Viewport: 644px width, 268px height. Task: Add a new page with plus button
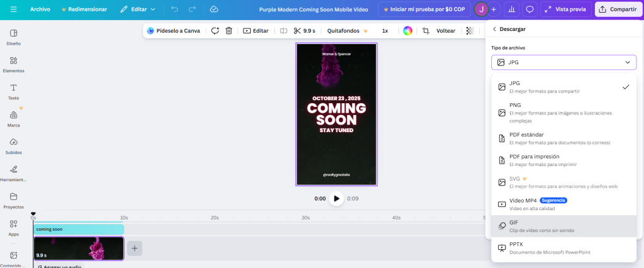pyautogui.click(x=134, y=248)
